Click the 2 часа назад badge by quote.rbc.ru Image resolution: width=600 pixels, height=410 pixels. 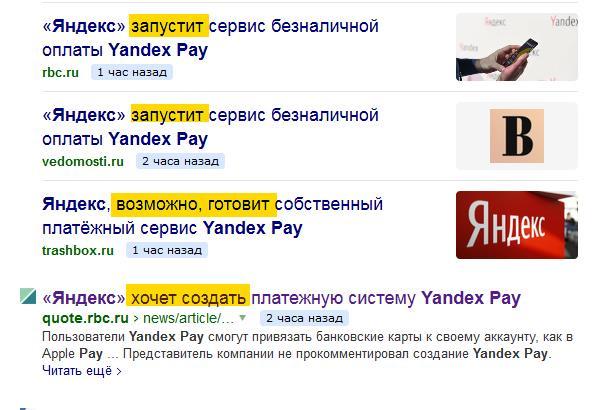pyautogui.click(x=304, y=318)
